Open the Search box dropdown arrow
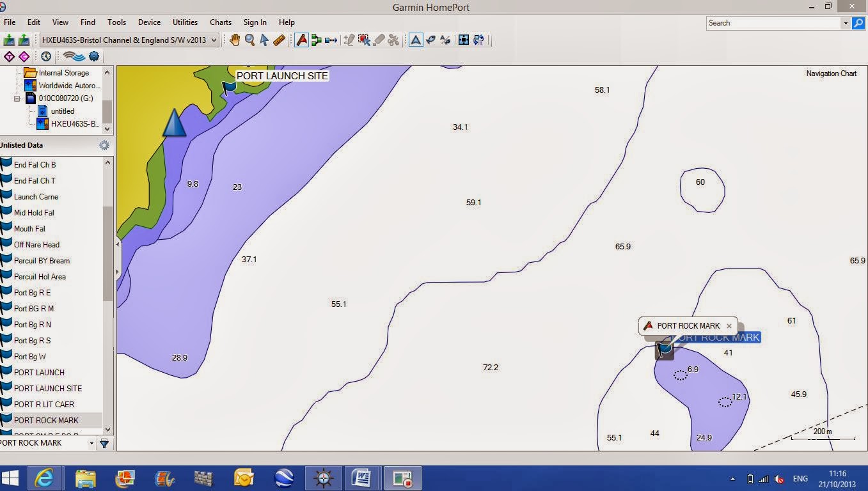The height and width of the screenshot is (491, 868). click(x=846, y=23)
